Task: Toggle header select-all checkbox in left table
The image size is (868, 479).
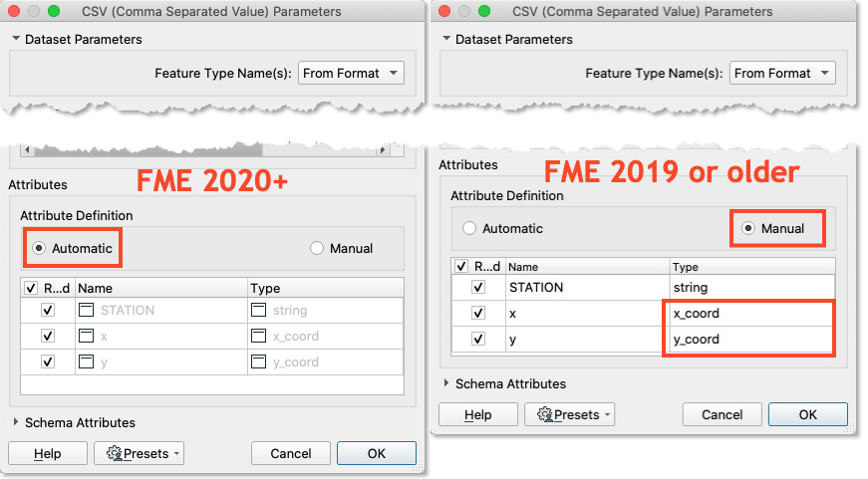Action: (29, 288)
